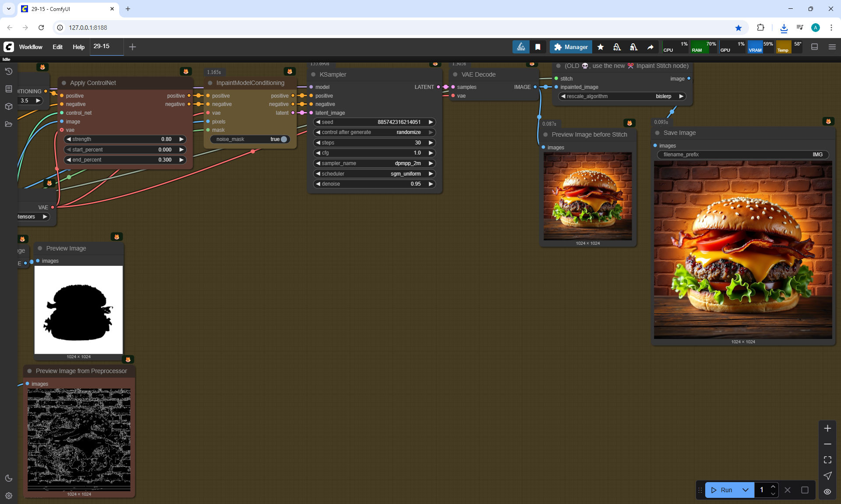
Task: Toggle the noise_mask switch
Action: tap(283, 139)
